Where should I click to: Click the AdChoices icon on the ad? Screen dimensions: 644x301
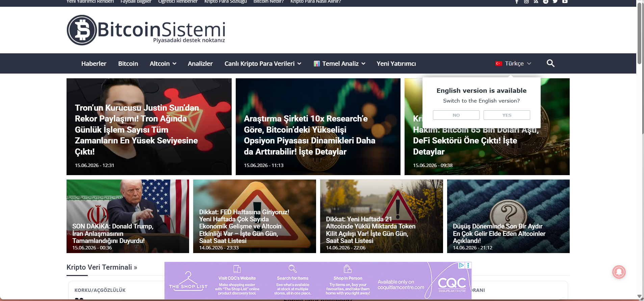click(461, 265)
